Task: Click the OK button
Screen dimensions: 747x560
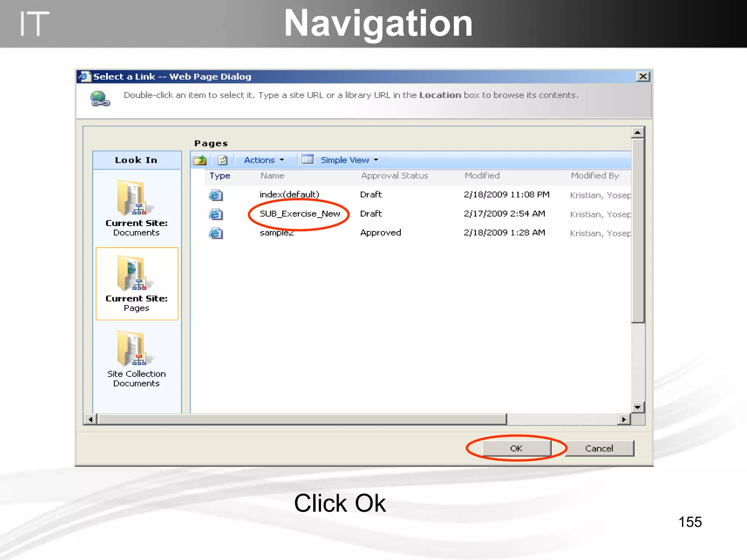Action: (516, 448)
